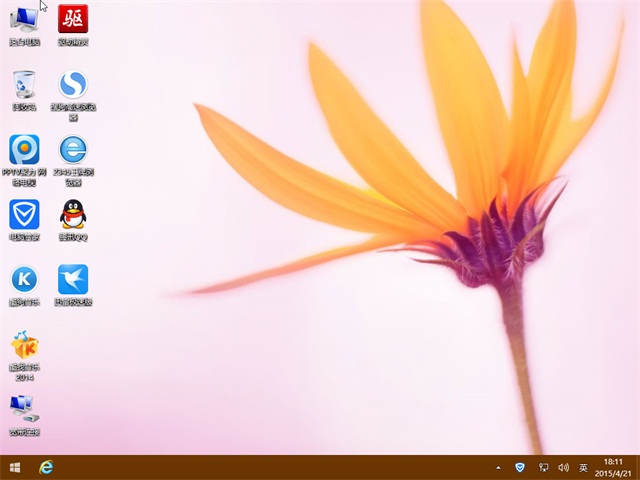Viewport: 640px width, 480px height.
Task: Open the Windows Start button
Action: click(x=15, y=468)
